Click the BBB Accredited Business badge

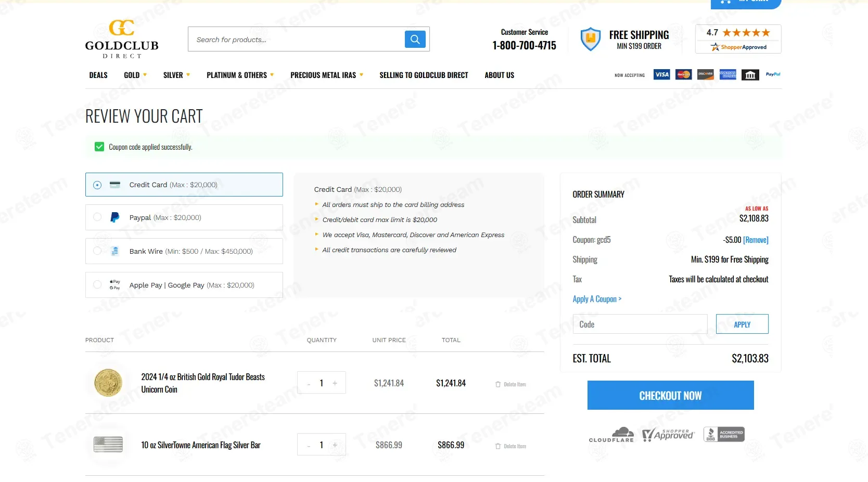(x=724, y=434)
